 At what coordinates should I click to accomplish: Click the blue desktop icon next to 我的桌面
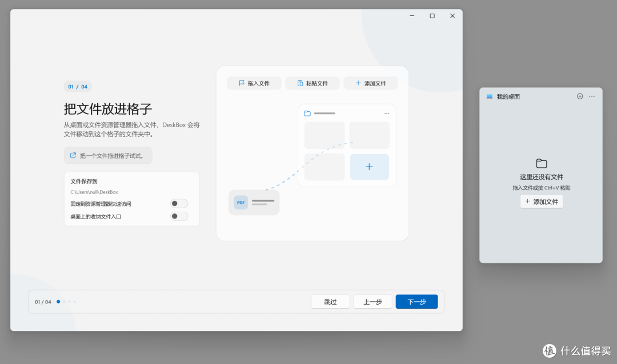click(490, 96)
